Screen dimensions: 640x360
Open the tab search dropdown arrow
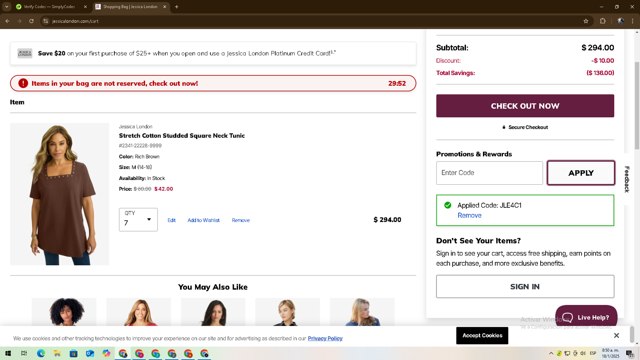(x=7, y=7)
